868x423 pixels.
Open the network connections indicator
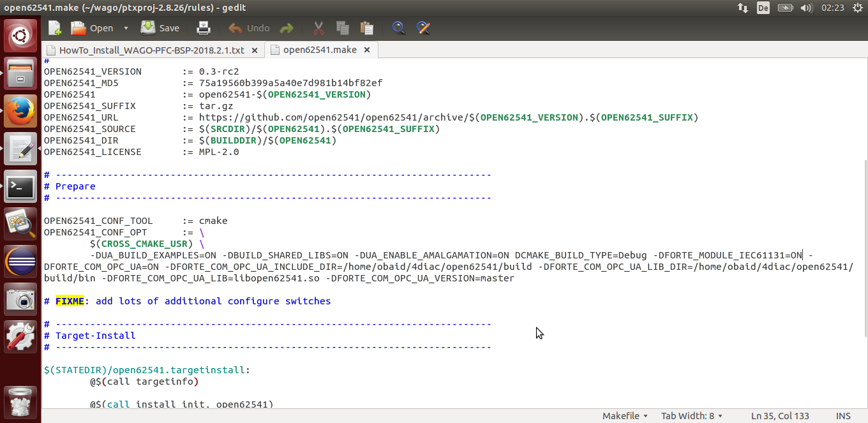click(743, 8)
